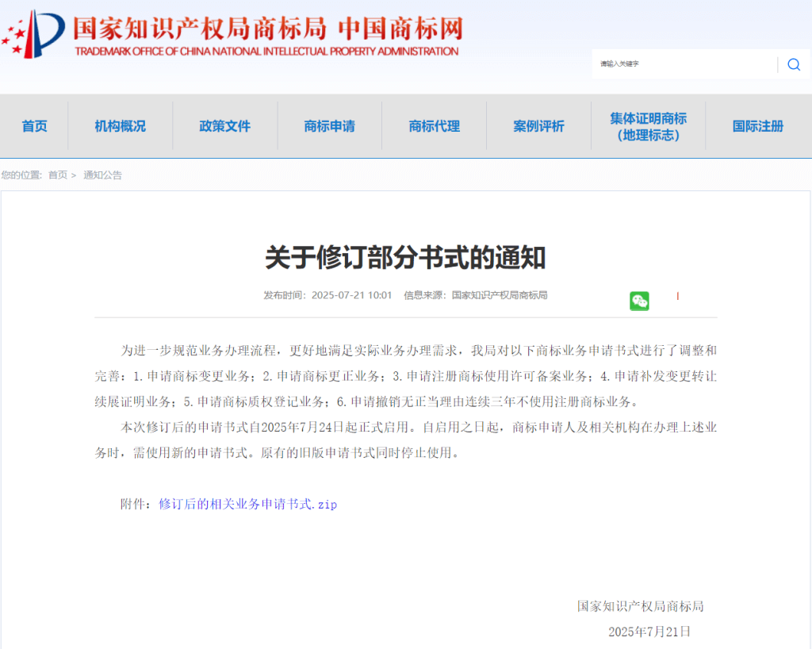Open the 案例评析 menu item

pyautogui.click(x=538, y=126)
